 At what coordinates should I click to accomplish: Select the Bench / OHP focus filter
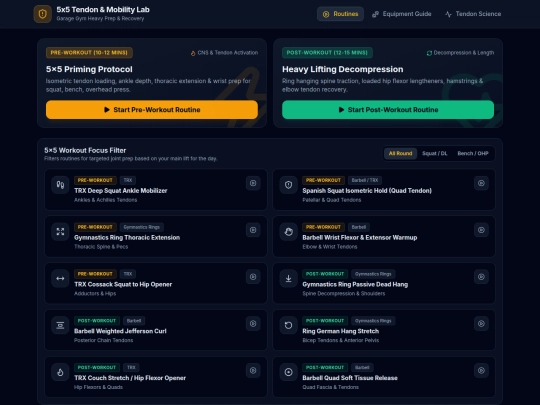(x=473, y=154)
